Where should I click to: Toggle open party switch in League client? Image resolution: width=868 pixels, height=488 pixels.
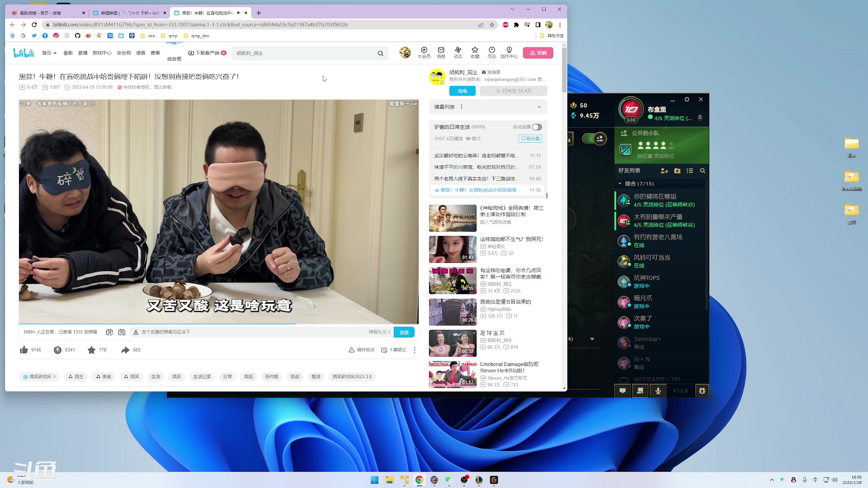coord(594,139)
